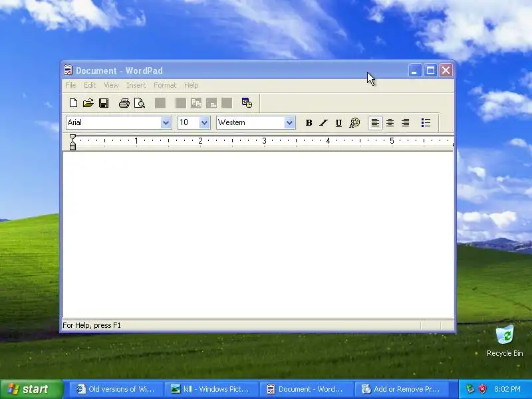Enable Align Right

[405, 123]
